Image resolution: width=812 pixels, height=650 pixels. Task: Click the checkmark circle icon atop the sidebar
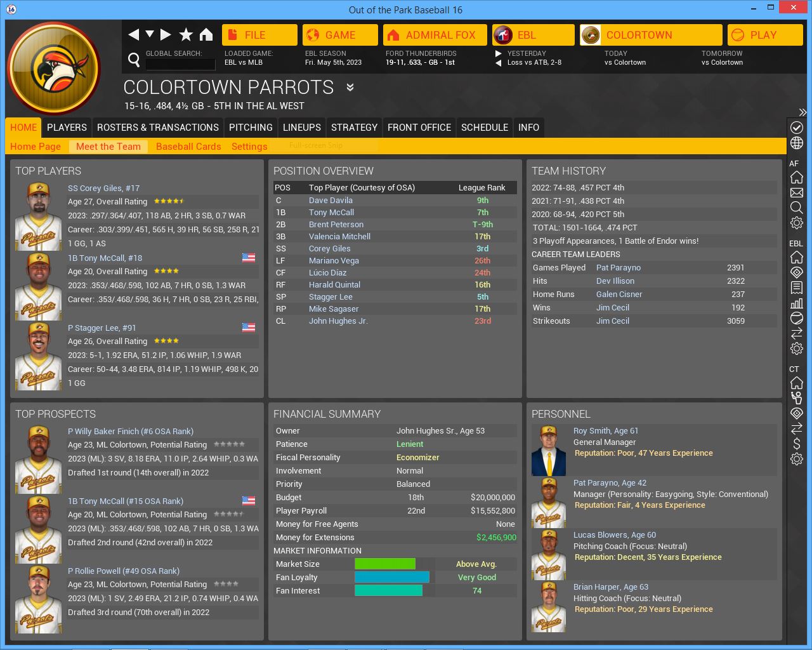tap(797, 128)
